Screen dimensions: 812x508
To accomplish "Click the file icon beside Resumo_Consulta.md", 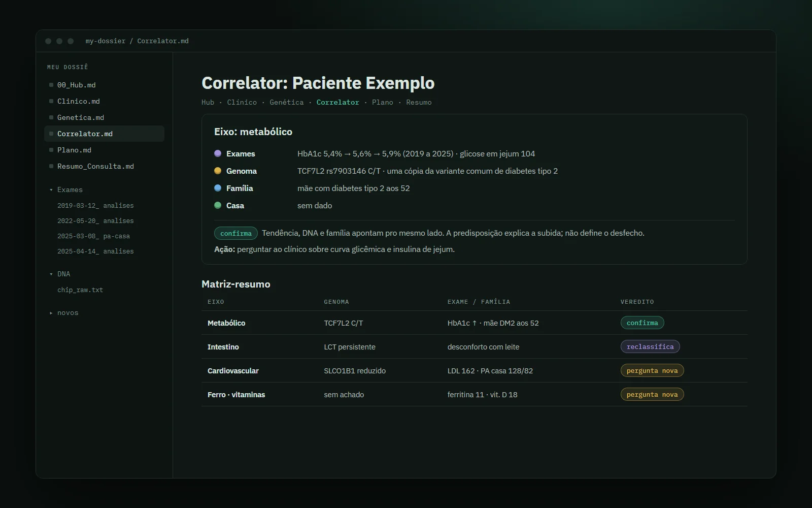I will [51, 166].
